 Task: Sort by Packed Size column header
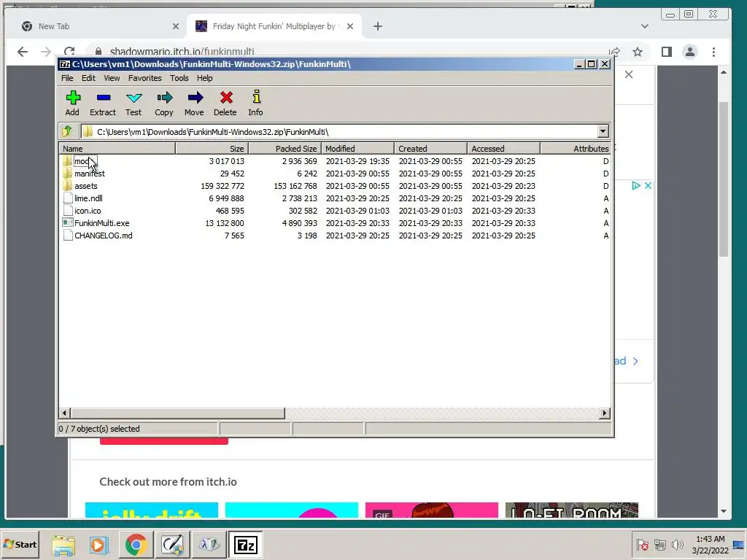point(285,149)
